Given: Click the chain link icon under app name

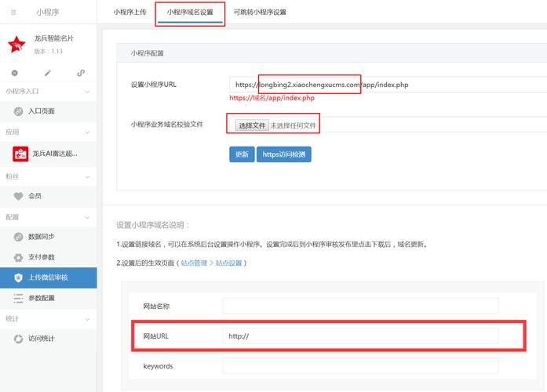Looking at the screenshot, I should [81, 73].
